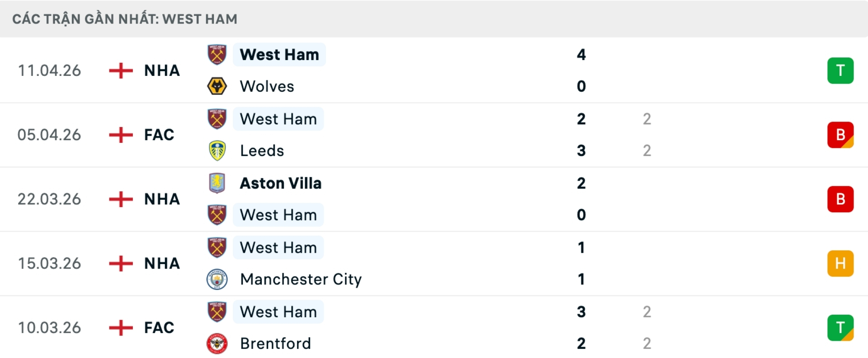Open the Aston Villa team link
The width and height of the screenshot is (868, 358).
pos(280,183)
